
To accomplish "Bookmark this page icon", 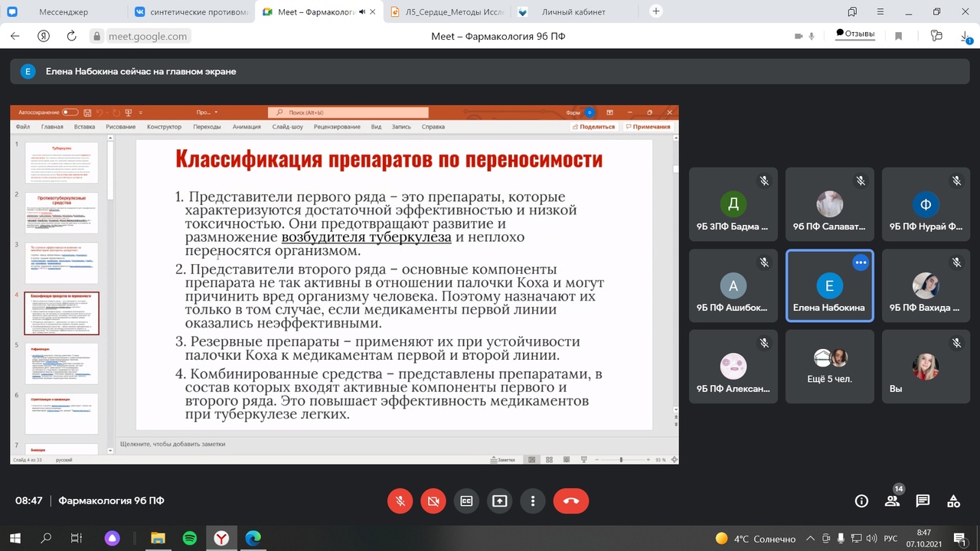I will coord(899,36).
